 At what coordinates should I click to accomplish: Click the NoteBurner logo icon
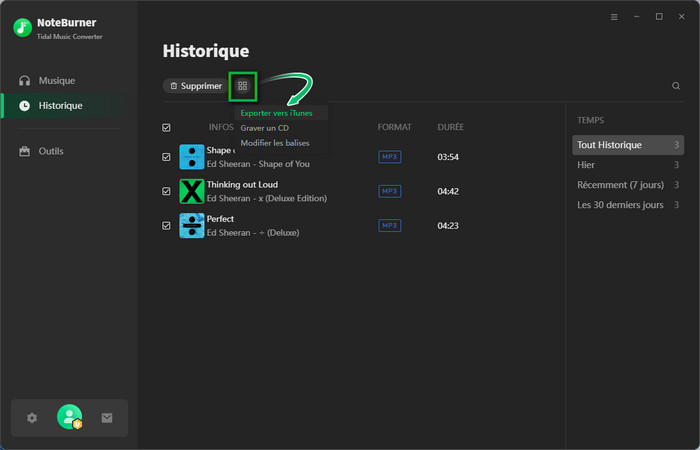[23, 27]
